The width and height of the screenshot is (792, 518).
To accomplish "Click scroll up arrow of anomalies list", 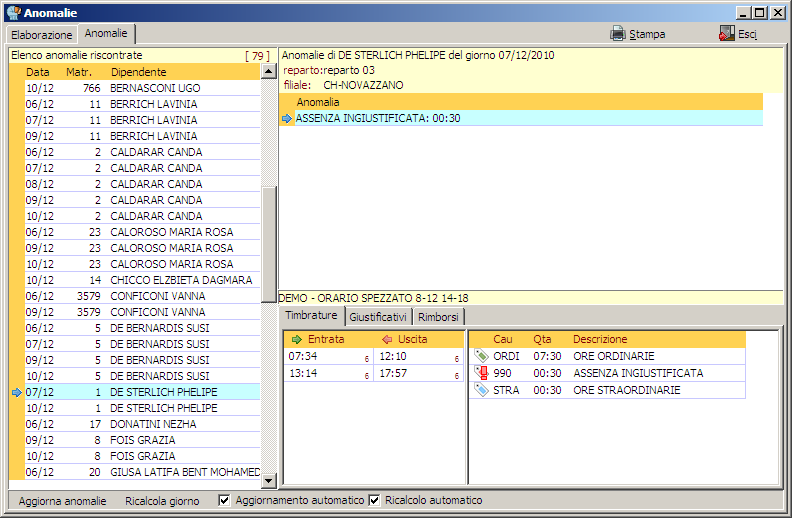I will [269, 71].
